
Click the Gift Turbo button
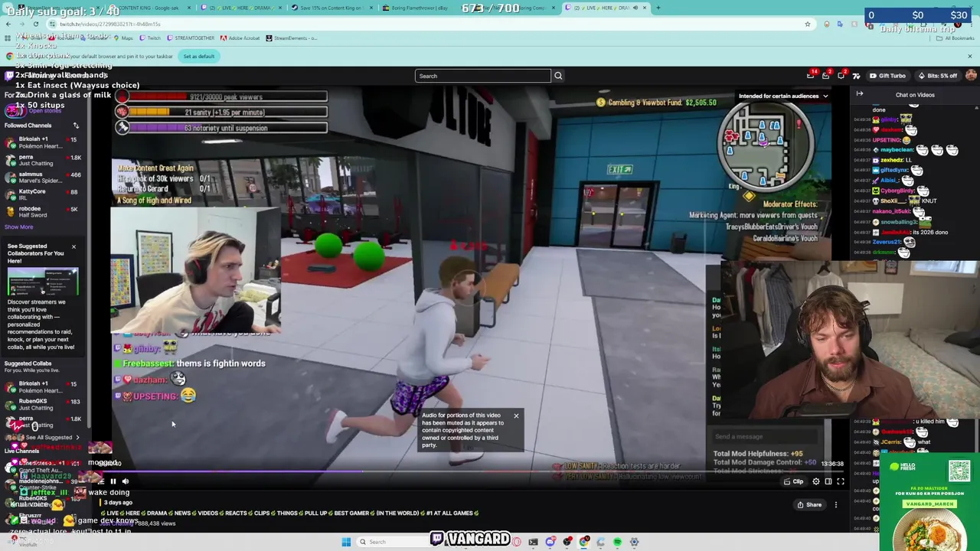888,76
